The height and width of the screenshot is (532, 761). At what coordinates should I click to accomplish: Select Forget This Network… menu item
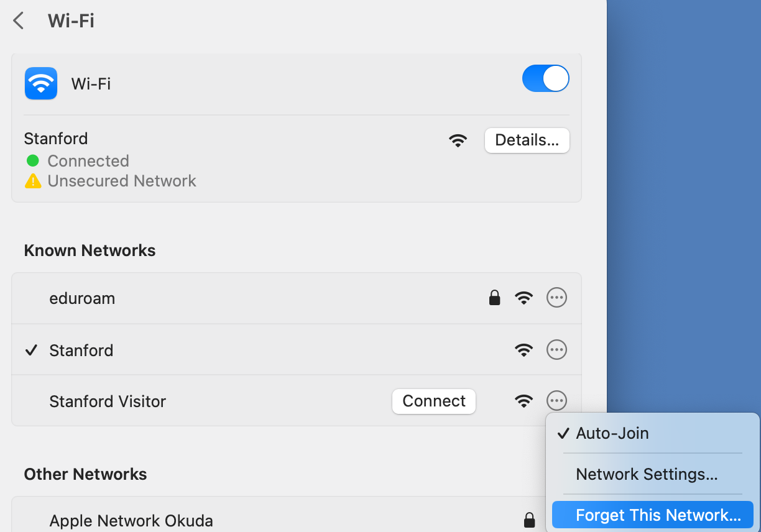[658, 515]
